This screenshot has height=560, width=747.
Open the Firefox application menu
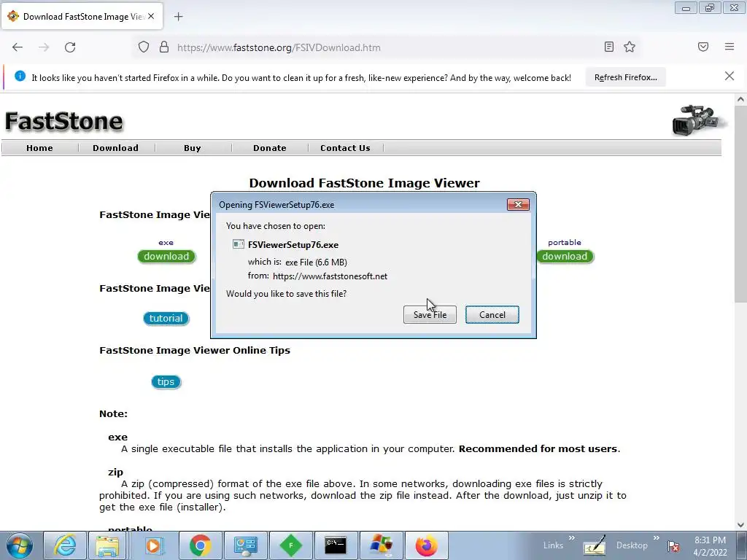pyautogui.click(x=729, y=47)
